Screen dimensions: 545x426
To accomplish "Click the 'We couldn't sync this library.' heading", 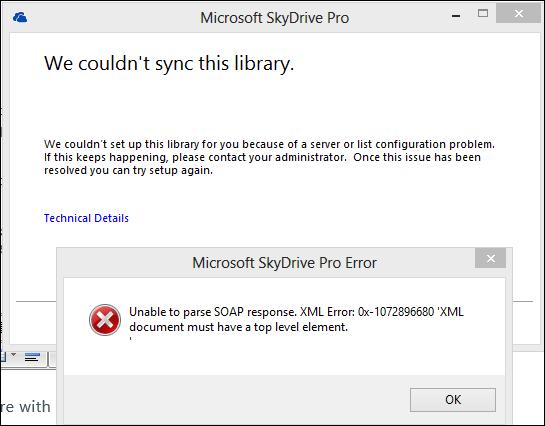I will [169, 64].
